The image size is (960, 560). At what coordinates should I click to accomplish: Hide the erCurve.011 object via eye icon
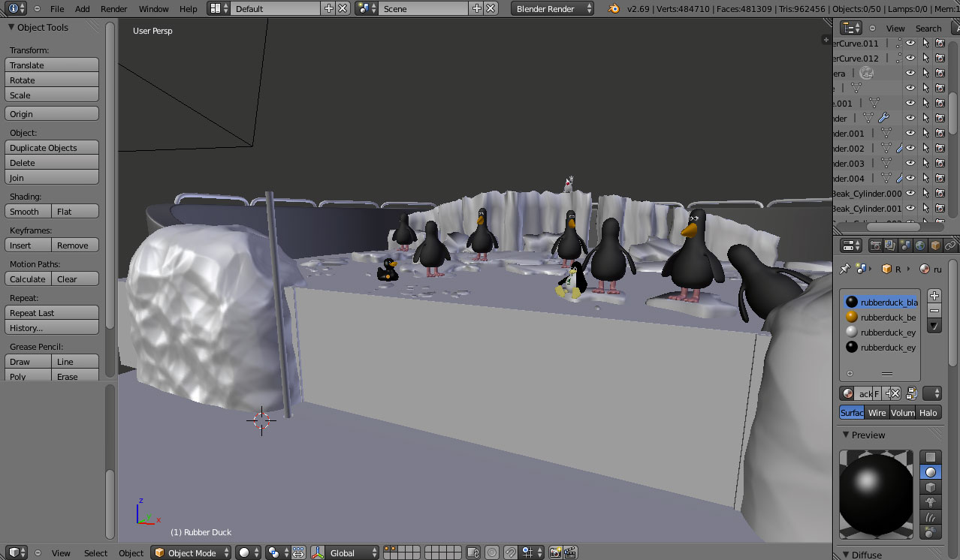click(x=910, y=44)
